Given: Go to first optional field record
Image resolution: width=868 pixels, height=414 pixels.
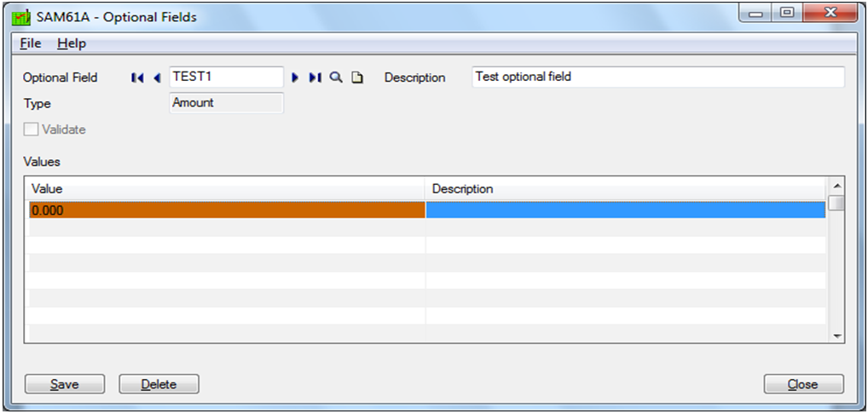Looking at the screenshot, I should [136, 78].
